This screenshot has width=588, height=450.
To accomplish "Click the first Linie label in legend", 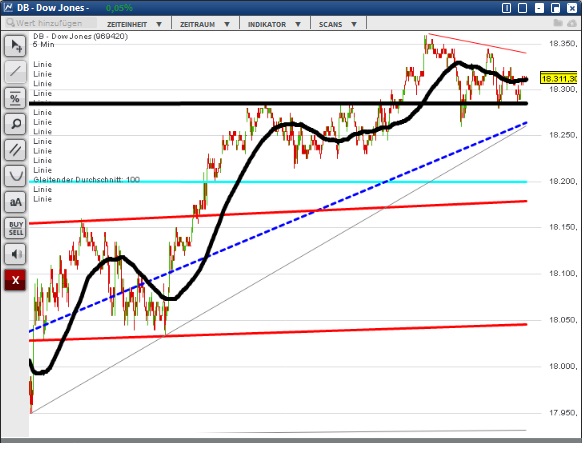I will pyautogui.click(x=42, y=64).
